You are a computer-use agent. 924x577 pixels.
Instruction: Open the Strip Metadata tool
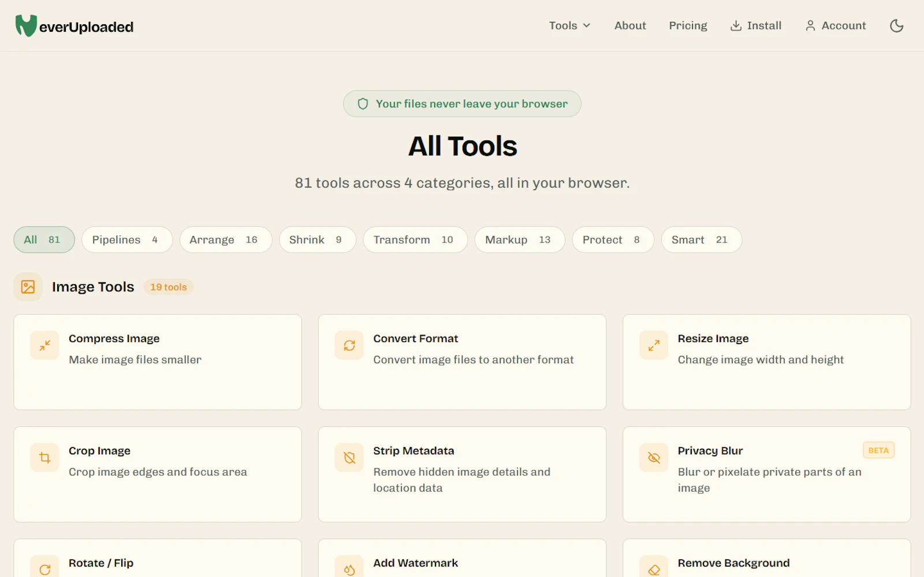(462, 474)
